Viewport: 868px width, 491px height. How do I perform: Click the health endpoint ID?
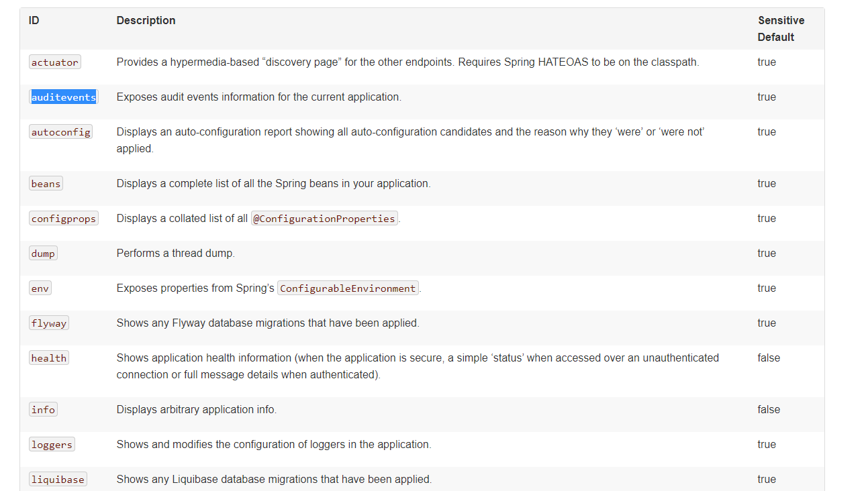49,358
